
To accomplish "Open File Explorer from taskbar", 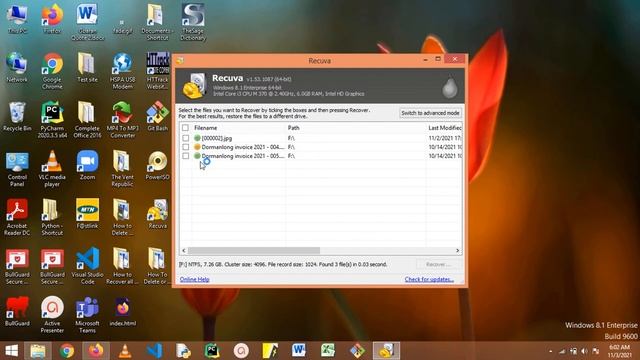I will point(38,351).
